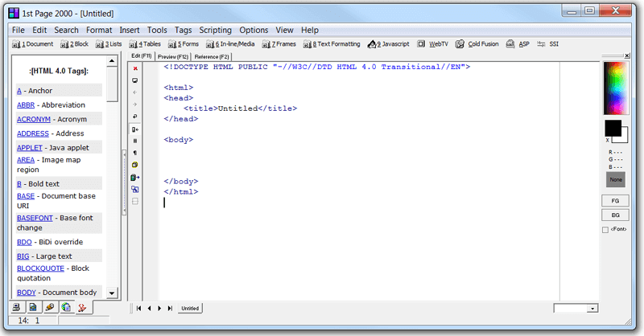Go to last document with the skip-forward arrow

pyautogui.click(x=170, y=308)
